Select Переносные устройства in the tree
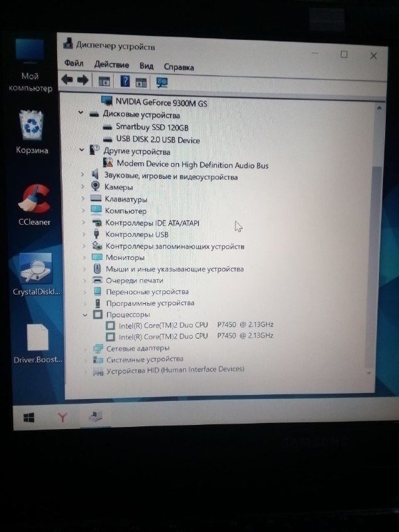Viewport: 399px width, 532px height. pyautogui.click(x=147, y=292)
